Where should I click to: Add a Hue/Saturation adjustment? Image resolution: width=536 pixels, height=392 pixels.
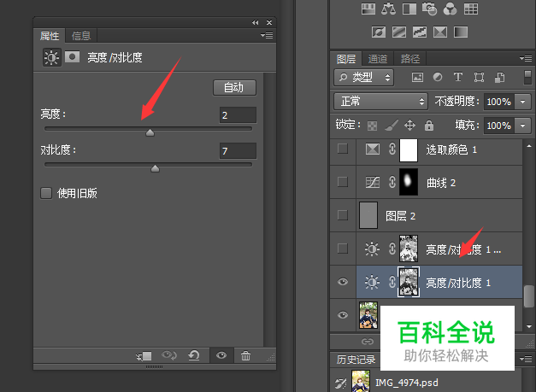(368, 9)
